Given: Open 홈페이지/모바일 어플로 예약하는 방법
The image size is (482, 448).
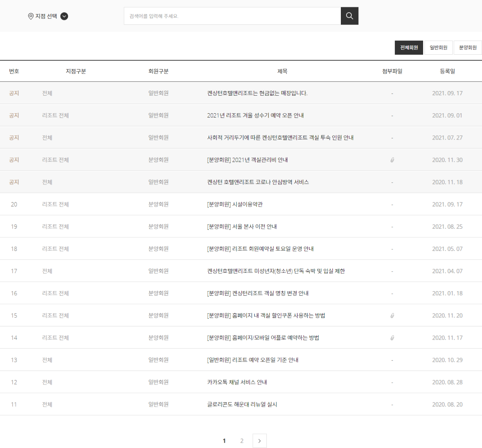Looking at the screenshot, I should point(263,337).
